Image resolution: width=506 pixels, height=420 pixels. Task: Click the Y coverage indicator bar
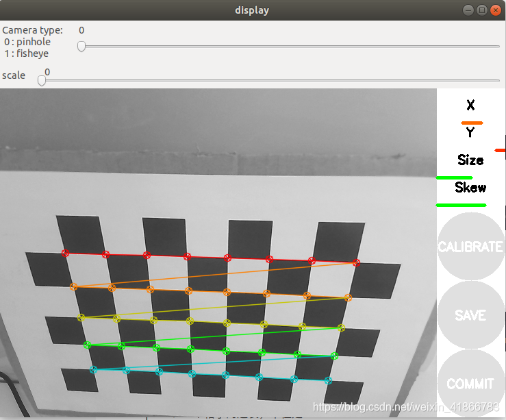click(x=500, y=151)
